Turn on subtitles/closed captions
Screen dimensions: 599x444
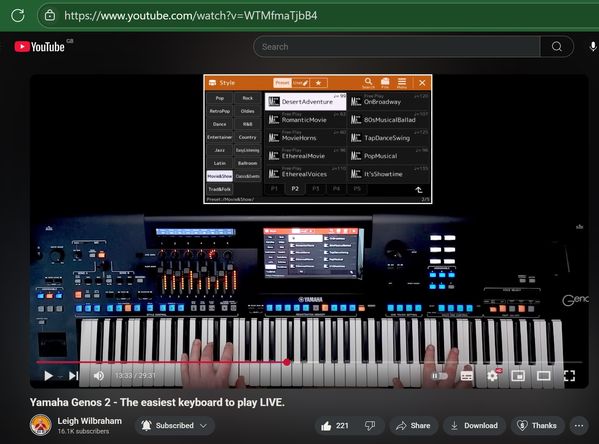click(466, 376)
